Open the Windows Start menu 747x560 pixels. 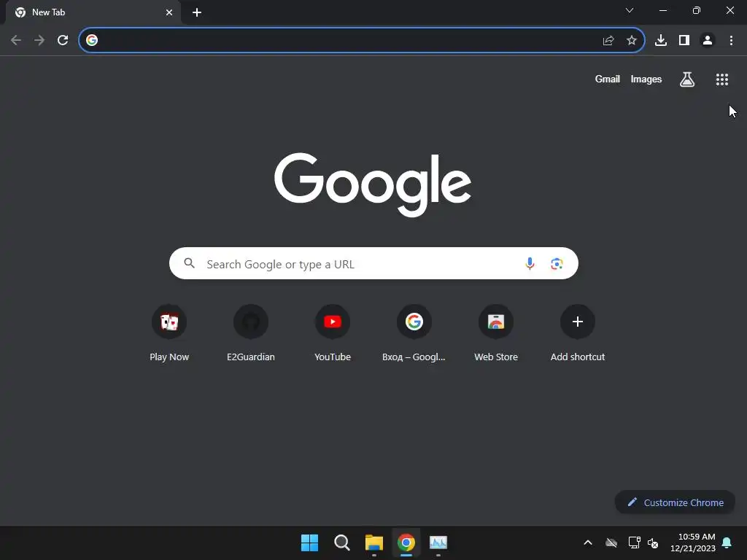coord(309,542)
